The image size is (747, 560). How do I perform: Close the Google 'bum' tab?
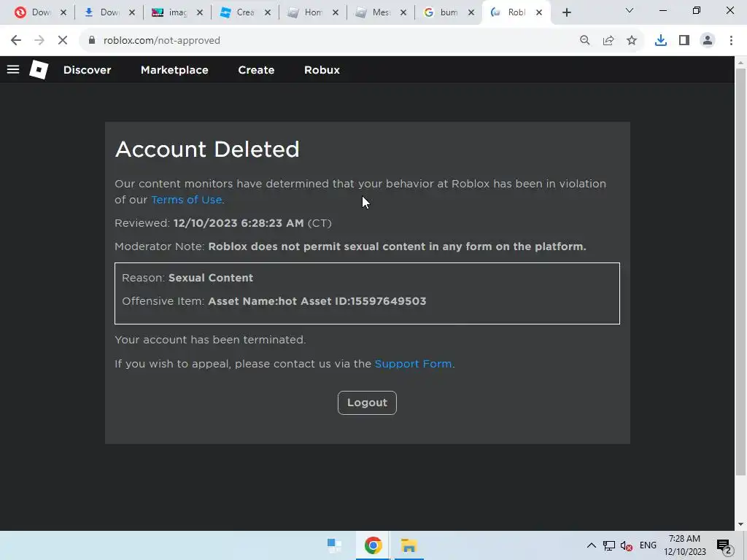(x=471, y=13)
